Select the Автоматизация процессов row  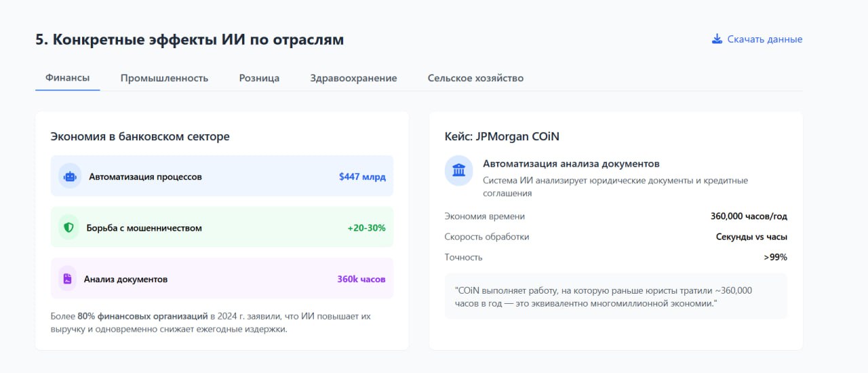point(222,176)
